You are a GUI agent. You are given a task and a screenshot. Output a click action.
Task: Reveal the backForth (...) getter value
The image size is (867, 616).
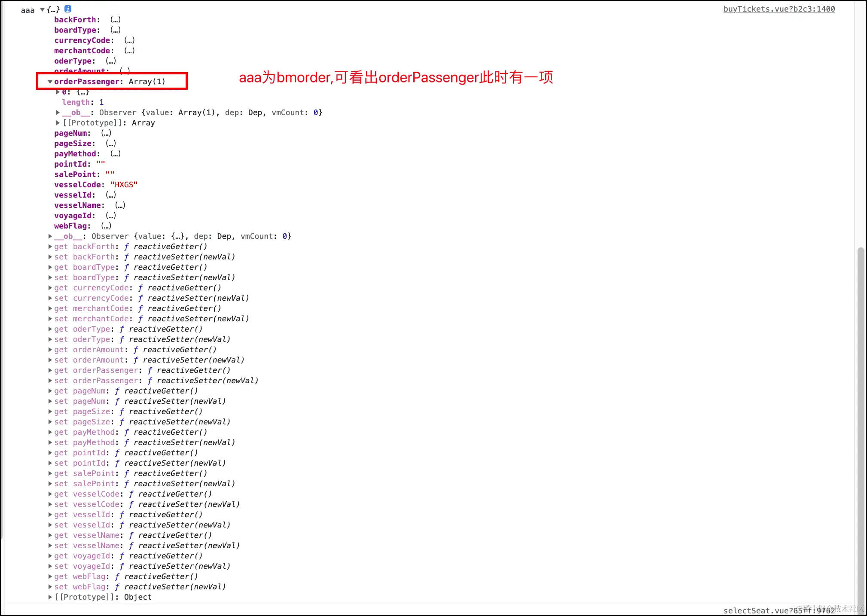point(115,20)
